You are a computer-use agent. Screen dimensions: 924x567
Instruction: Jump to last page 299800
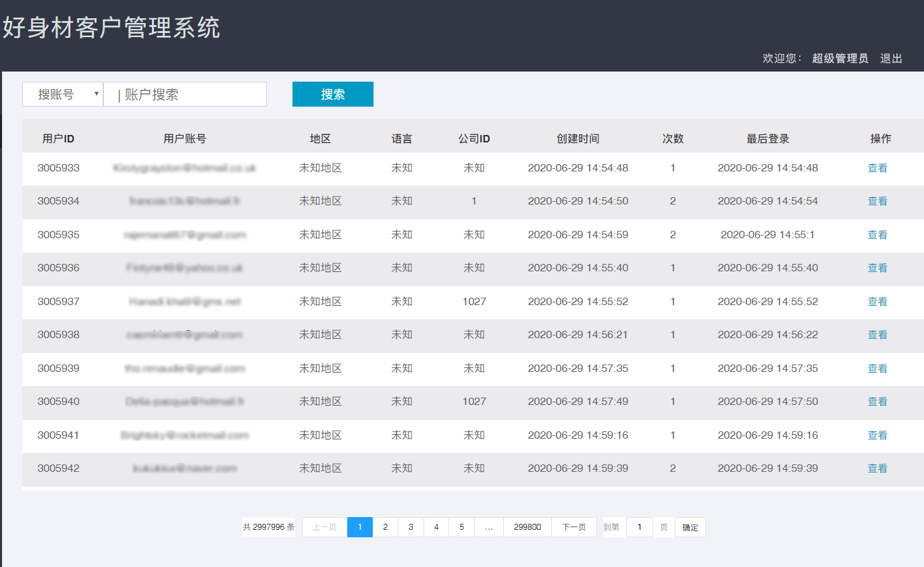coord(527,527)
